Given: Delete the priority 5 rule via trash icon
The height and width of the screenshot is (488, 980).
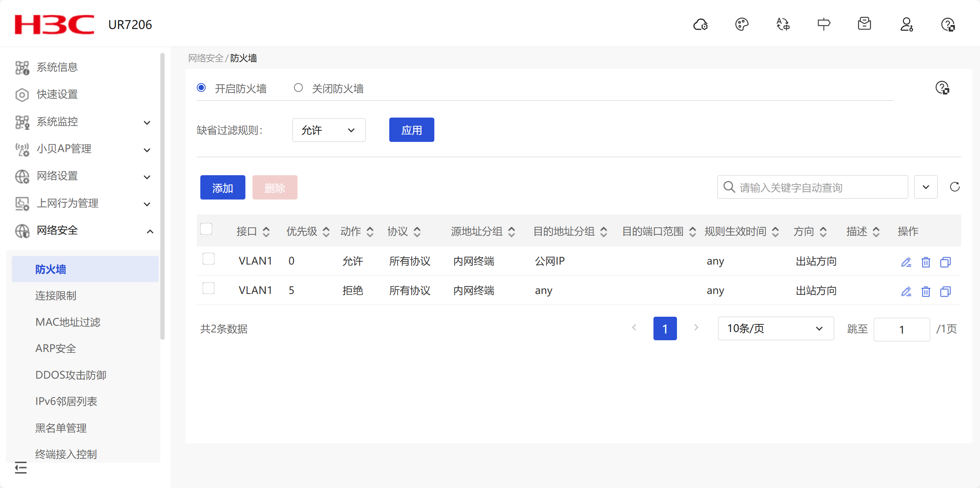Looking at the screenshot, I should tap(926, 291).
